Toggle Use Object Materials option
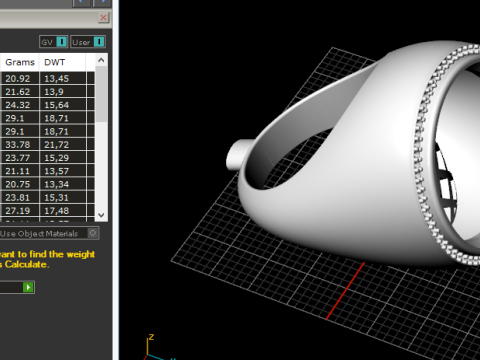This screenshot has width=480, height=360. [49, 233]
